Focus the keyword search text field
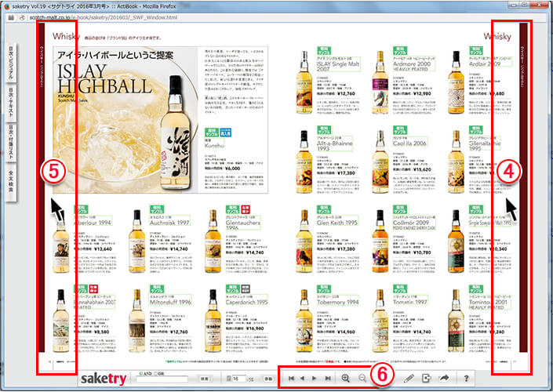This screenshot has height=392, width=553. coord(162,379)
